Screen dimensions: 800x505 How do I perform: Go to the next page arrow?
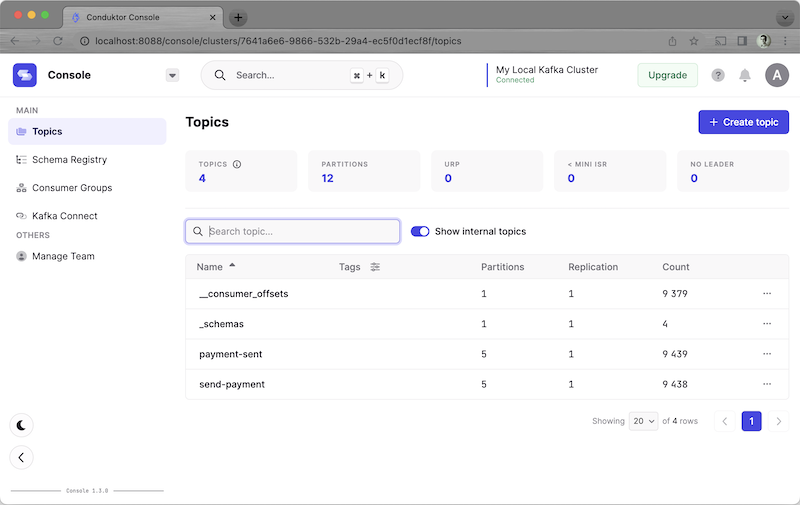(x=779, y=421)
